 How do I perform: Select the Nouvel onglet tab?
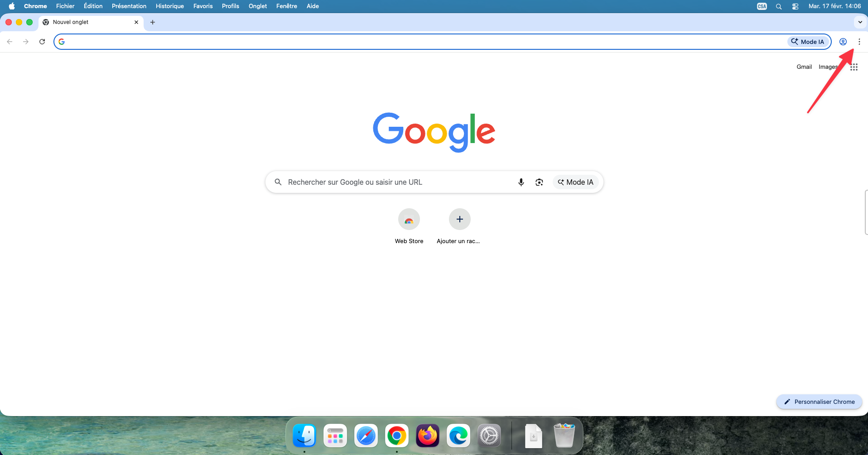pos(91,22)
